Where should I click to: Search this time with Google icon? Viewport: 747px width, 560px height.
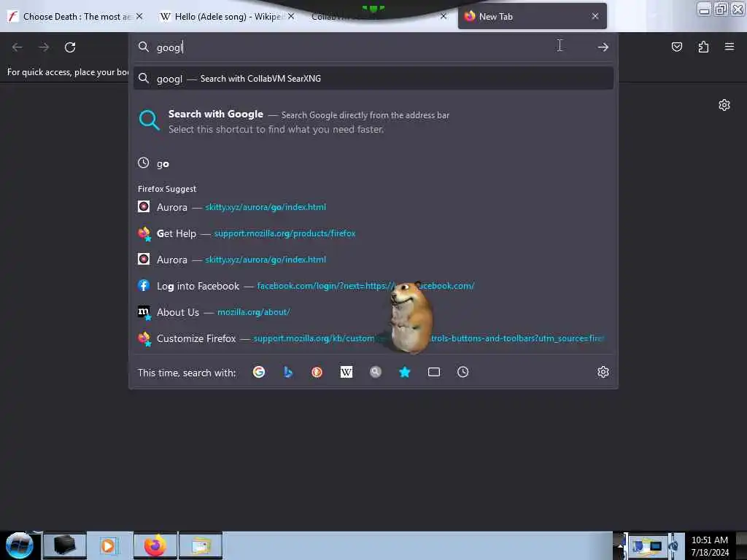pyautogui.click(x=259, y=372)
